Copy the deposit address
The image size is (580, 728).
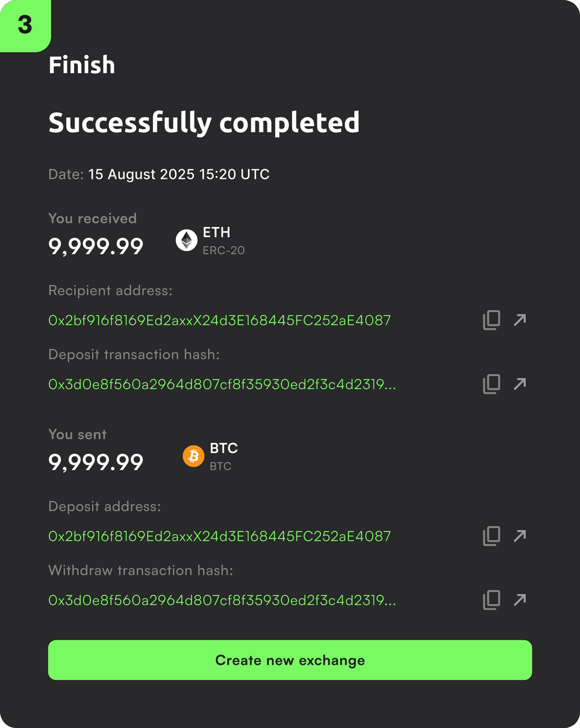point(491,536)
